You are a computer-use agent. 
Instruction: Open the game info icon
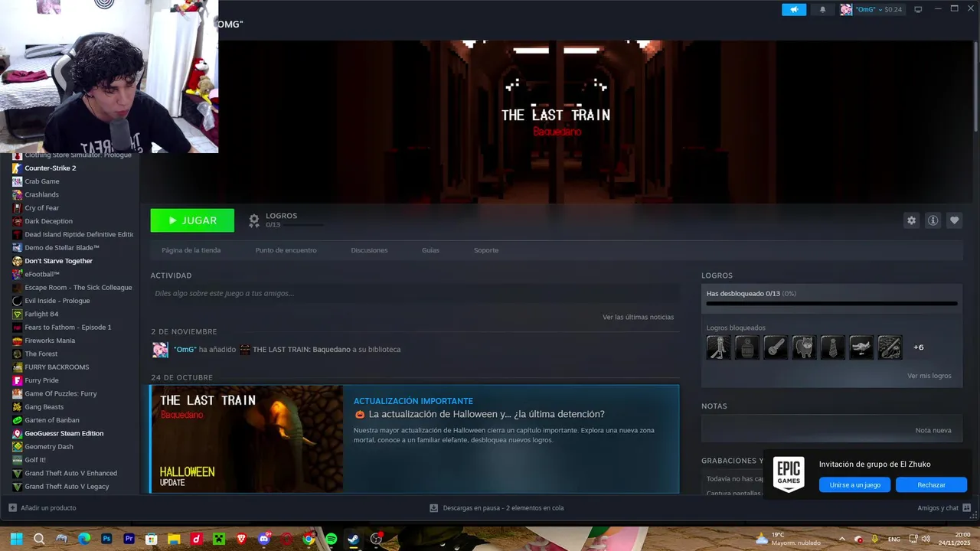(933, 220)
